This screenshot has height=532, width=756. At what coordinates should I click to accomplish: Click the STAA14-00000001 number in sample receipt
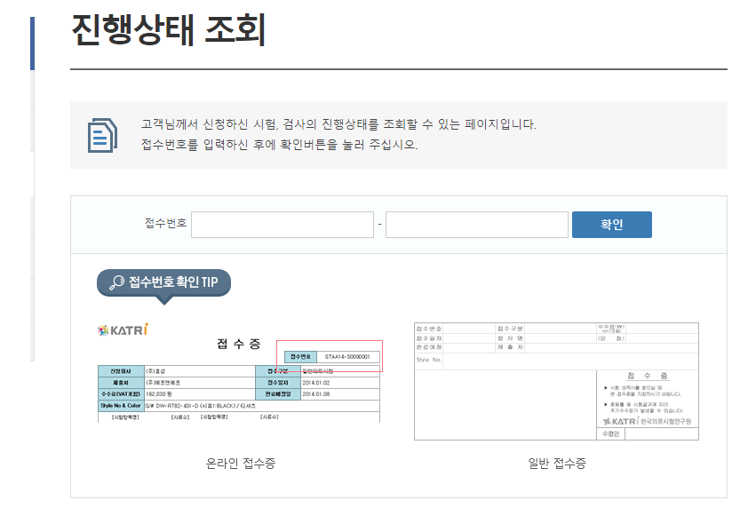pos(347,357)
